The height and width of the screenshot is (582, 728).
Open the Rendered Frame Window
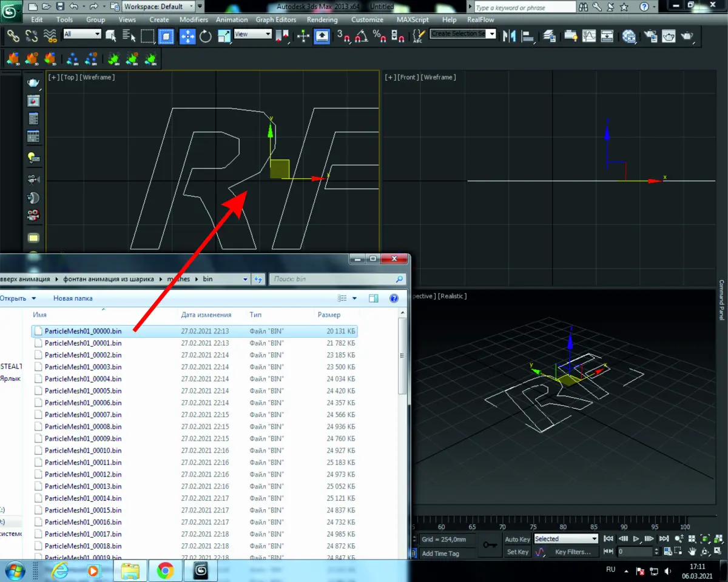pyautogui.click(x=669, y=36)
